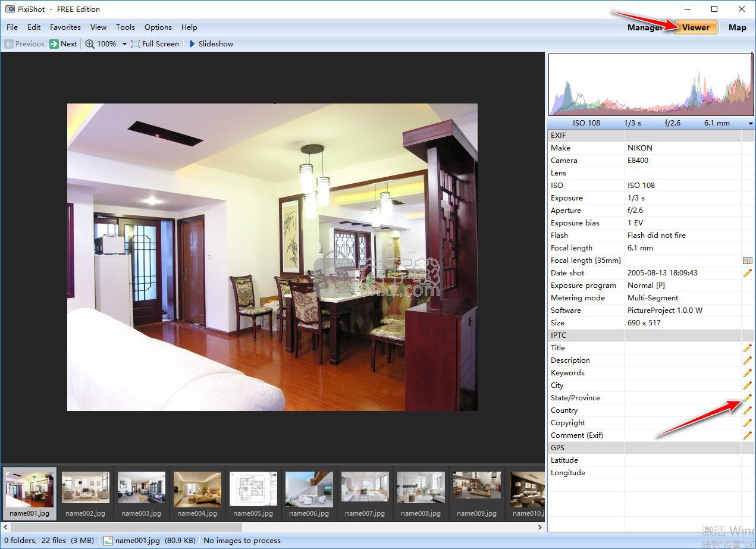Expand the histogram summary dropdown arrow

click(751, 123)
